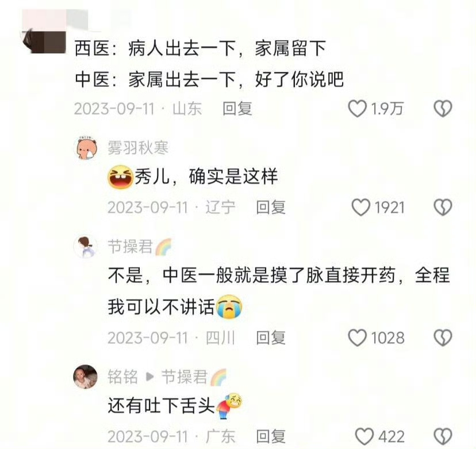Screen dimensions: 476x449
Task: Open 雾羽秋寒's profile avatar
Action: [x=86, y=148]
